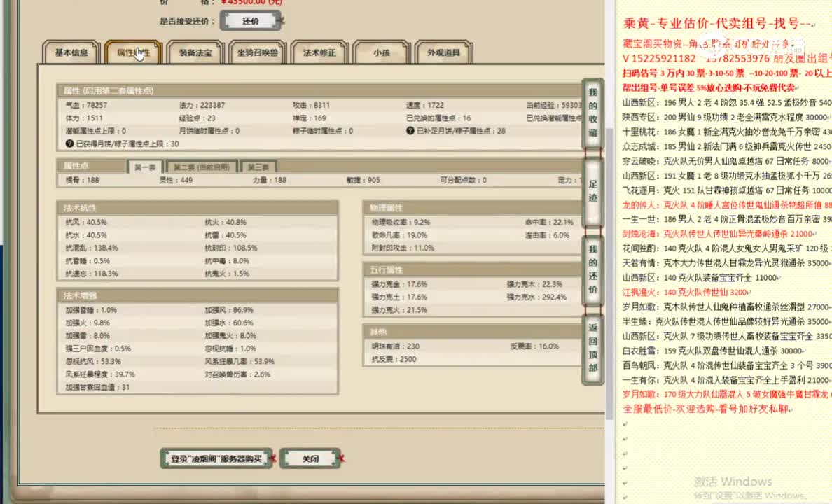The width and height of the screenshot is (832, 504).
Task: Open 我的收藏 side button
Action: pos(592,113)
